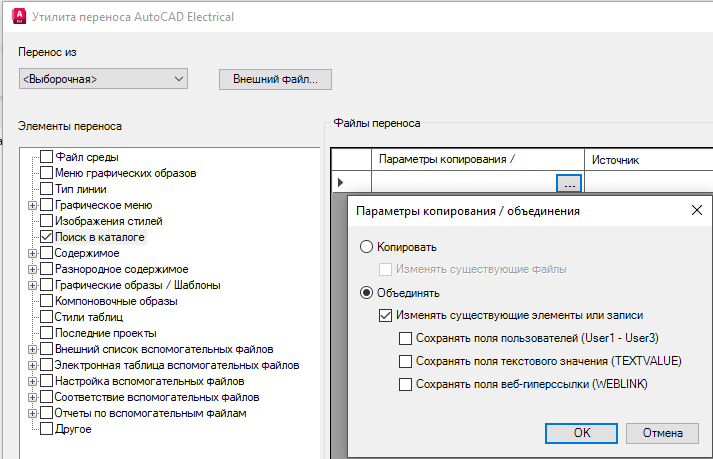This screenshot has height=459, width=713.
Task: Confirm the dialog with OK button
Action: [x=581, y=433]
